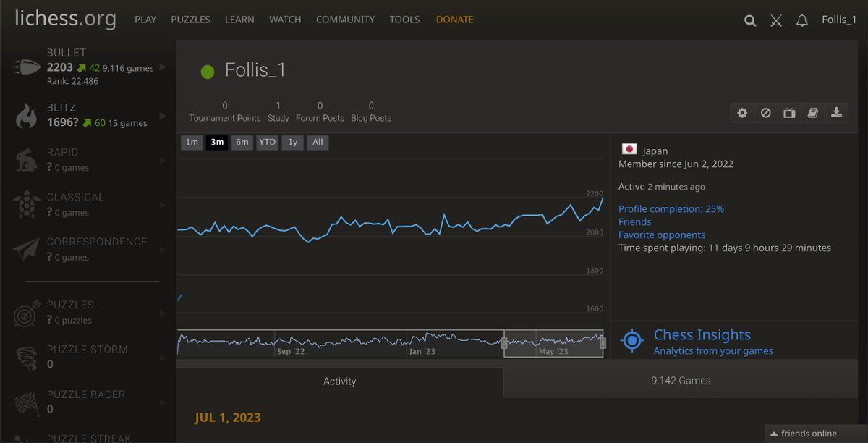This screenshot has height=443, width=868.
Task: Click Jan '23 on navigator timeline
Action: tap(422, 352)
